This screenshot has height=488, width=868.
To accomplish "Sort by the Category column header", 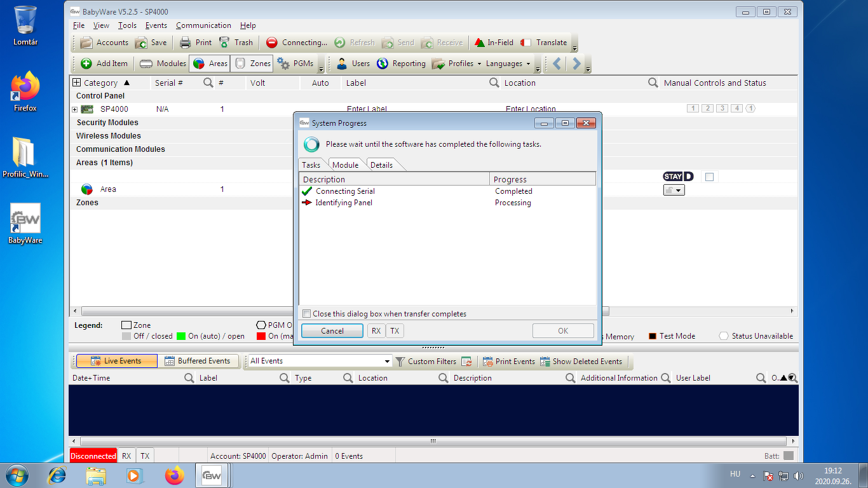I will (x=101, y=83).
